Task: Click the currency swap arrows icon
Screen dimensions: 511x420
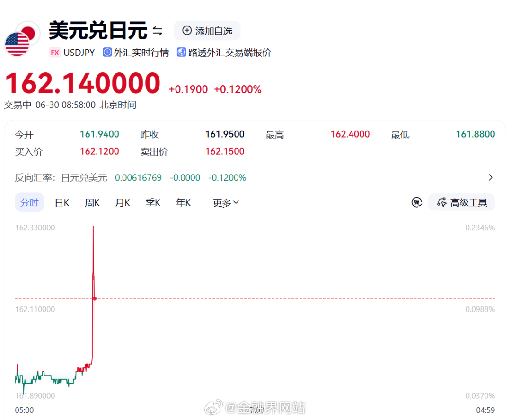Action: point(158,31)
